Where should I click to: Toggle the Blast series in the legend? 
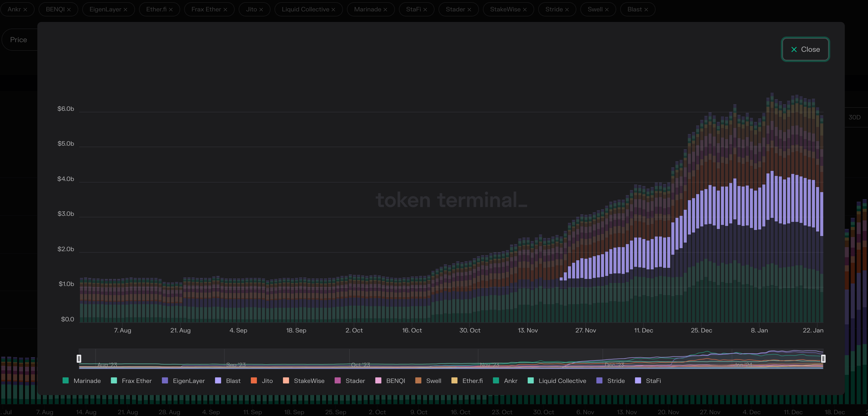click(x=233, y=381)
